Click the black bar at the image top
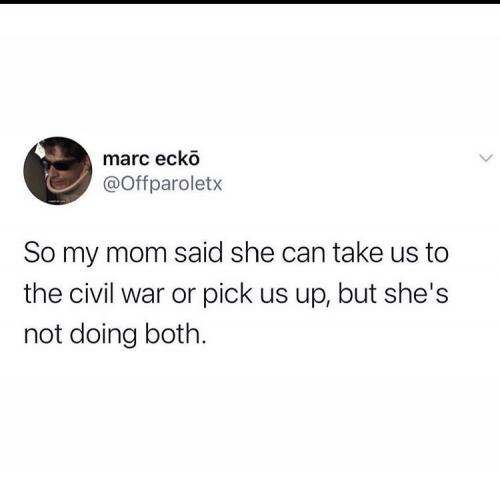 point(250,2)
